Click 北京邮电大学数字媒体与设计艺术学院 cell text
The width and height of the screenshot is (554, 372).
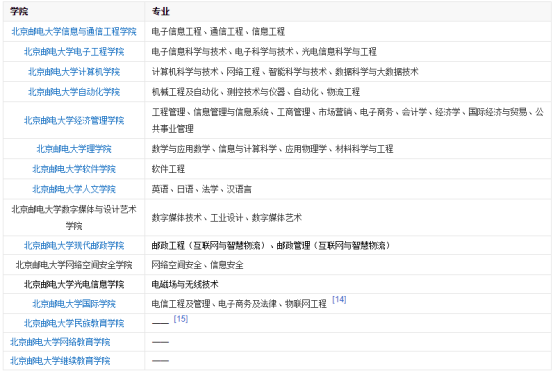[x=74, y=218]
